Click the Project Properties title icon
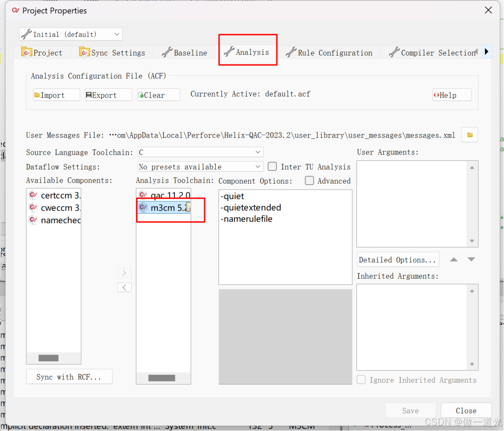The width and height of the screenshot is (504, 431). coord(15,10)
